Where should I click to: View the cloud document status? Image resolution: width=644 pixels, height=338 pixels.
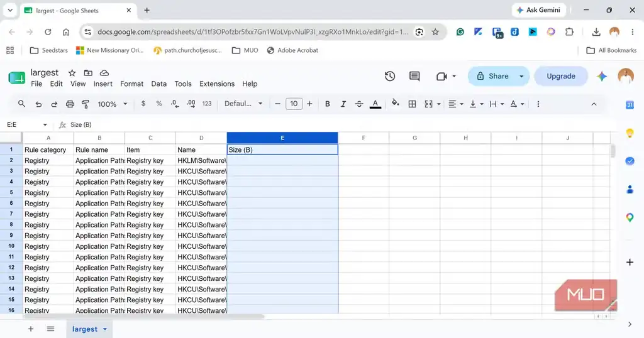[104, 73]
